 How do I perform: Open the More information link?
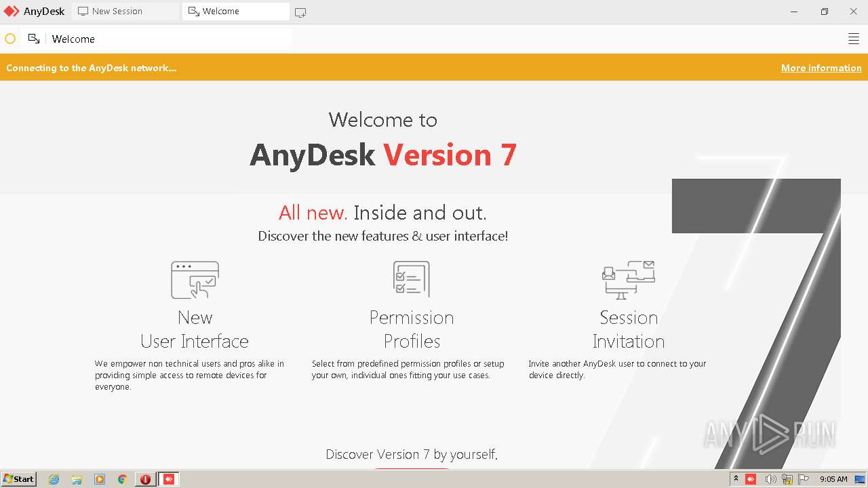[x=821, y=68]
